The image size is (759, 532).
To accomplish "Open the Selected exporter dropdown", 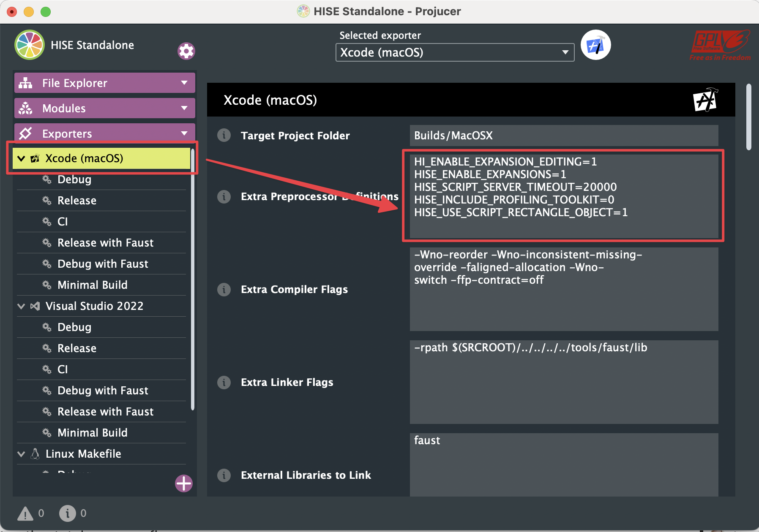I will coord(455,53).
